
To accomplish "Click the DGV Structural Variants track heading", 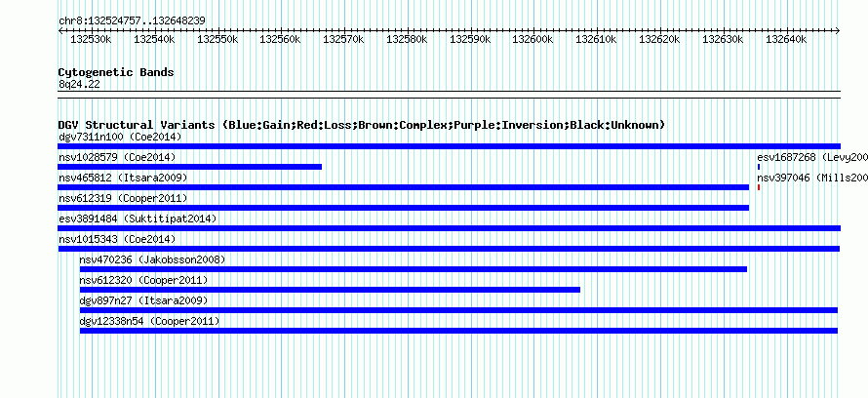I will 362,125.
